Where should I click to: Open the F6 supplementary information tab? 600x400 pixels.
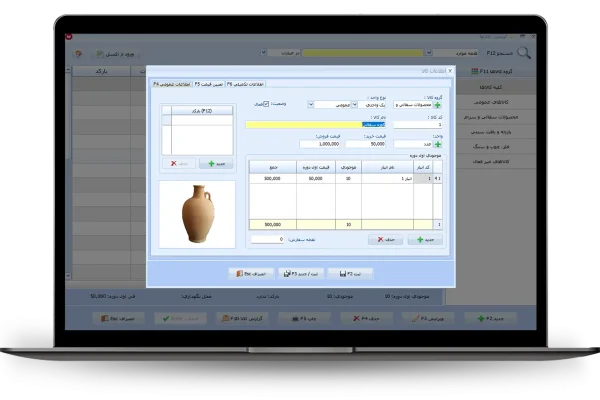coord(245,84)
